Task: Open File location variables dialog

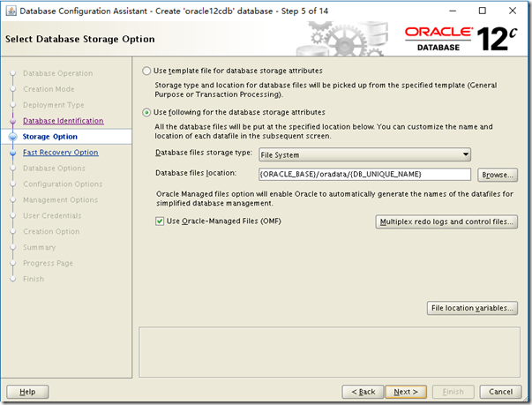Action: click(x=472, y=308)
